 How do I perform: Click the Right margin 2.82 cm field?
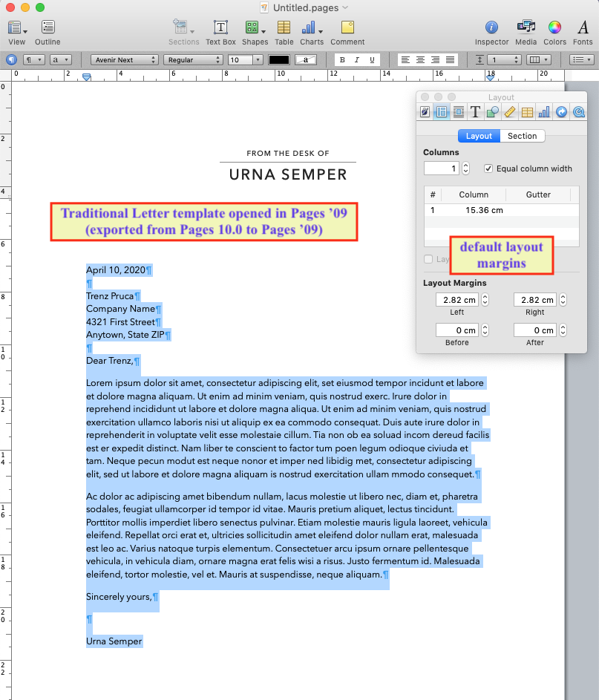tap(535, 300)
